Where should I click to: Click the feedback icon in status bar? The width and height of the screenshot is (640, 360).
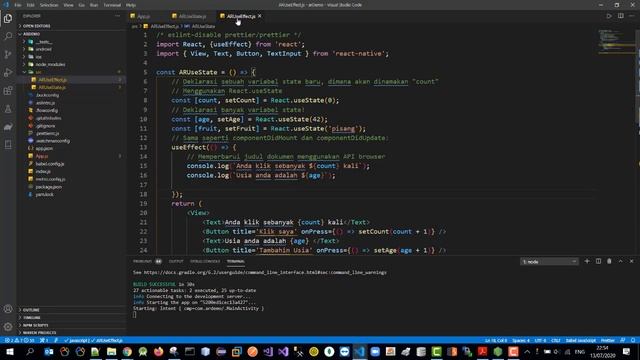coord(623,340)
